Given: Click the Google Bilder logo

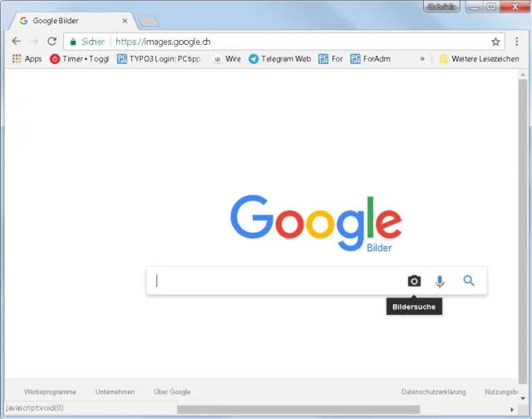Looking at the screenshot, I should (316, 223).
